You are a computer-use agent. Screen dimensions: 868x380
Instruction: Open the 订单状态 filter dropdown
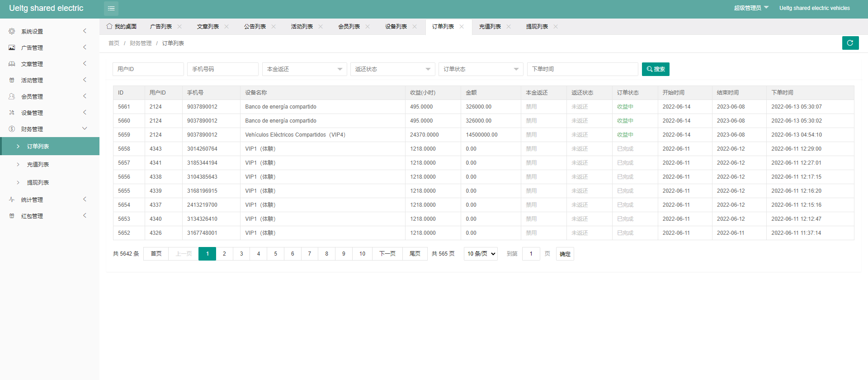click(x=481, y=69)
